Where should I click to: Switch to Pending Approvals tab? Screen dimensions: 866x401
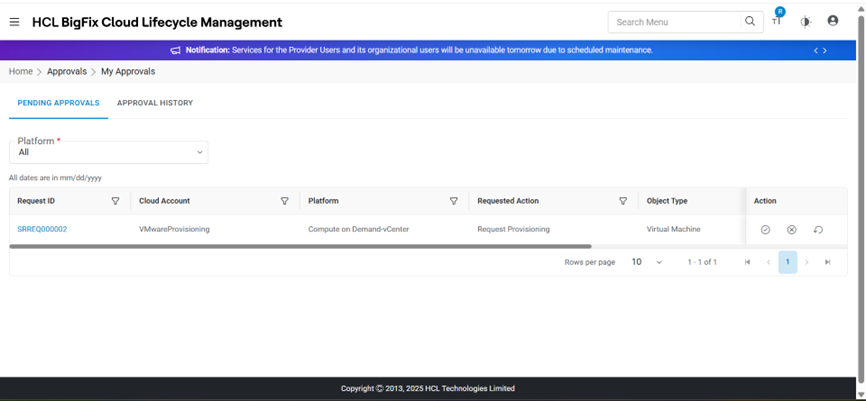coord(59,103)
